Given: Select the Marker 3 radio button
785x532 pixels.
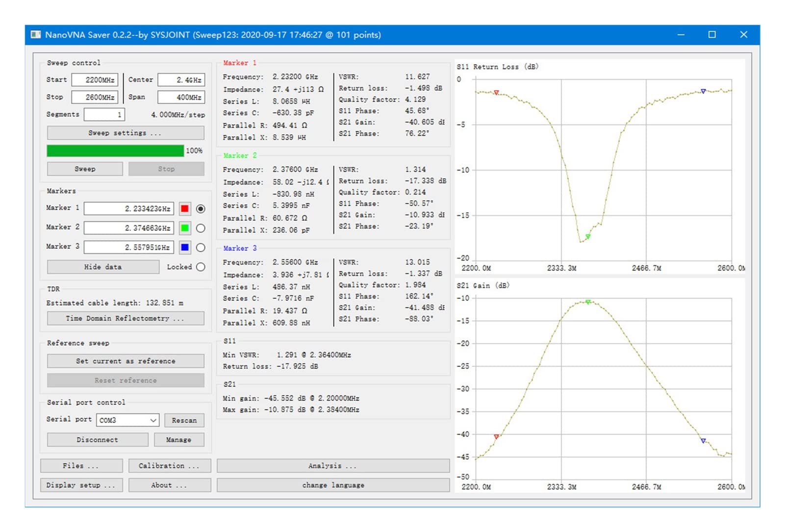Looking at the screenshot, I should point(201,247).
